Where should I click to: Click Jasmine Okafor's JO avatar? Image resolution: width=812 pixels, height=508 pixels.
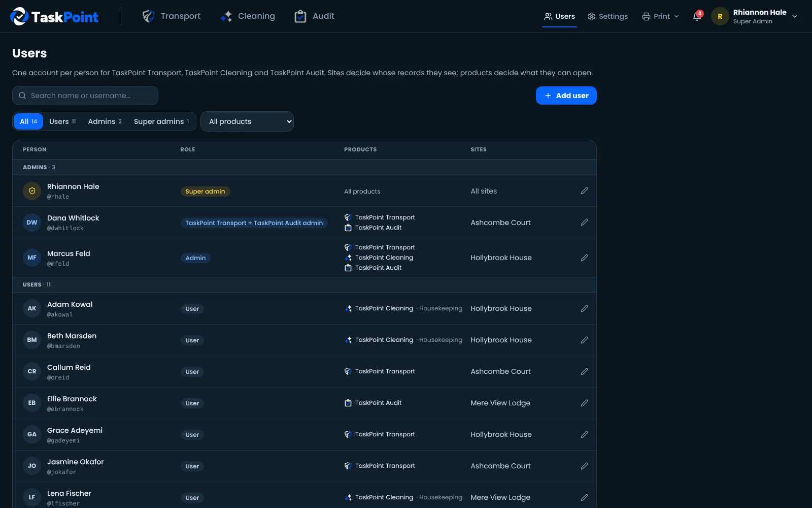[32, 466]
